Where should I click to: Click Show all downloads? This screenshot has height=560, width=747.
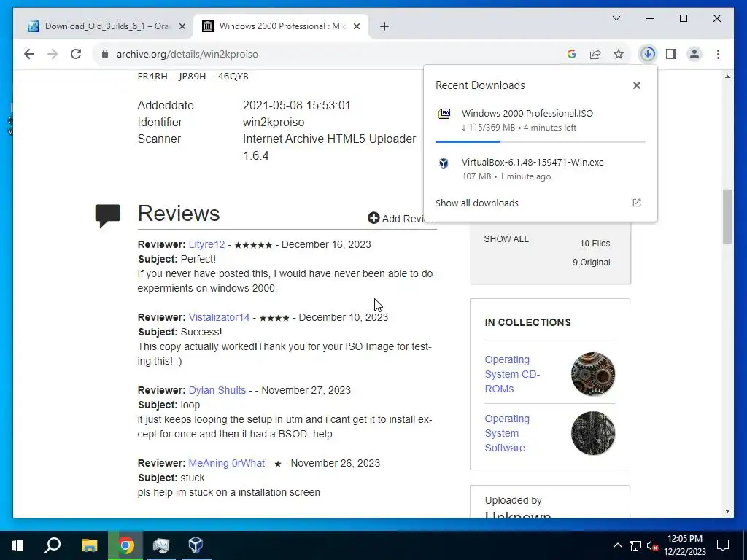click(476, 203)
